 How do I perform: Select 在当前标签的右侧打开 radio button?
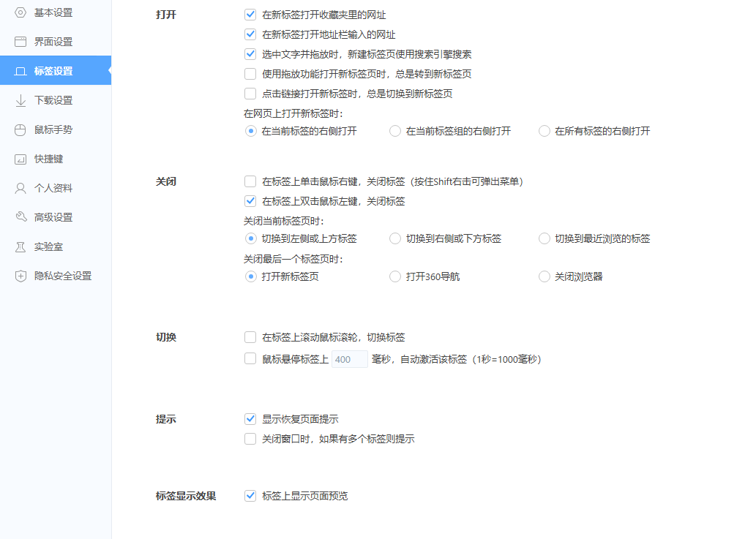click(251, 131)
